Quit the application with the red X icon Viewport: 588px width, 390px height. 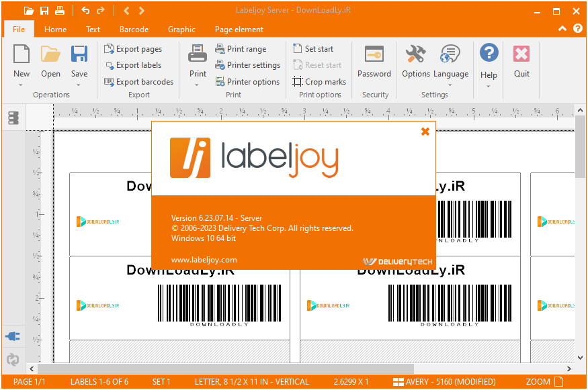click(521, 54)
